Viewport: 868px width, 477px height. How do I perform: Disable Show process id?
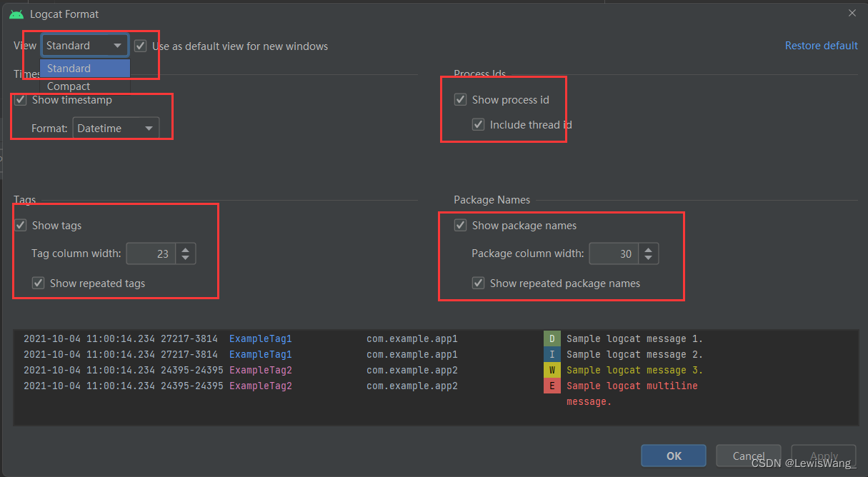[x=461, y=99]
